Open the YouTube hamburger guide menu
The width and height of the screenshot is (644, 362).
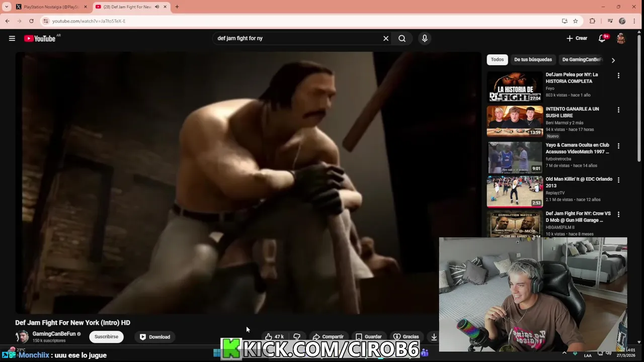pos(12,38)
